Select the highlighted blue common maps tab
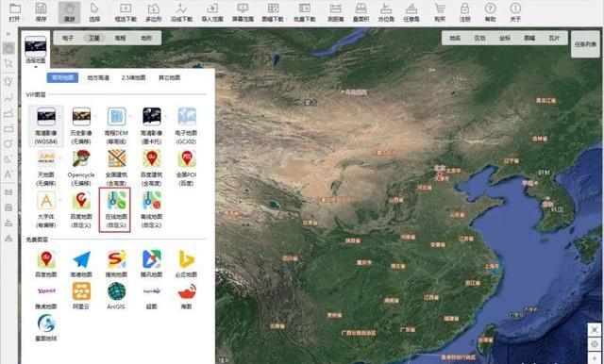The image size is (604, 364). (62, 77)
